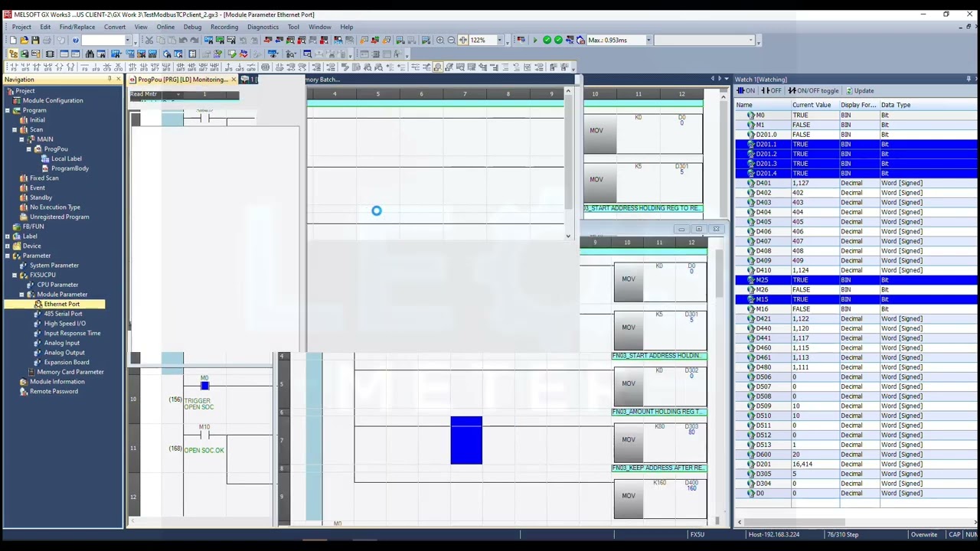Toggle the M0 contact in ladder rung 10
The image size is (980, 551).
tap(204, 386)
